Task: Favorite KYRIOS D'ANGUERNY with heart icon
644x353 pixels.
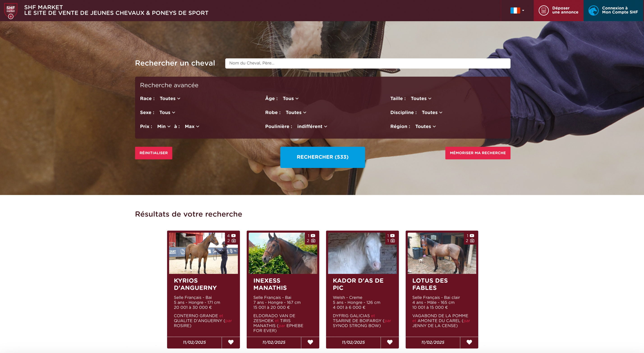Action: pos(231,342)
